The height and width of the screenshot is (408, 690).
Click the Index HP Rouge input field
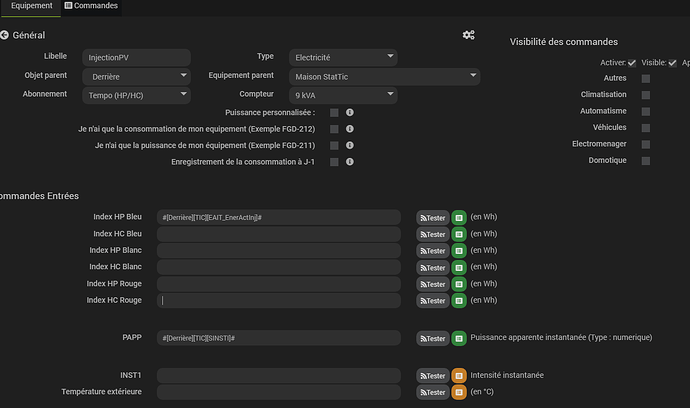coord(279,284)
